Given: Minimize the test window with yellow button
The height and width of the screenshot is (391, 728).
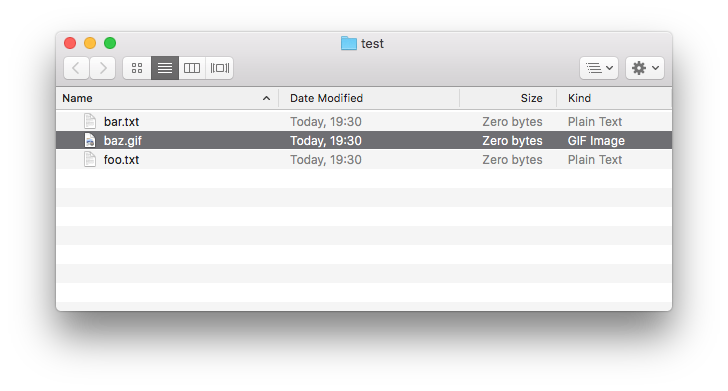Looking at the screenshot, I should pyautogui.click(x=90, y=43).
